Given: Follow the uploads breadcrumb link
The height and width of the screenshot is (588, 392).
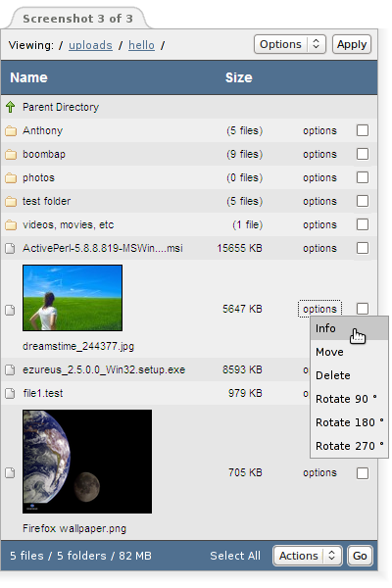Looking at the screenshot, I should coord(90,45).
